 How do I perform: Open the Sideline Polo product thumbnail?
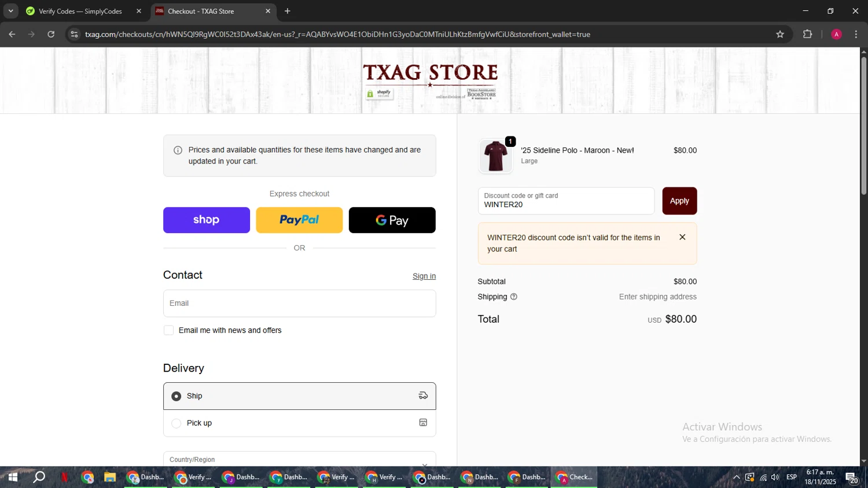pos(495,156)
